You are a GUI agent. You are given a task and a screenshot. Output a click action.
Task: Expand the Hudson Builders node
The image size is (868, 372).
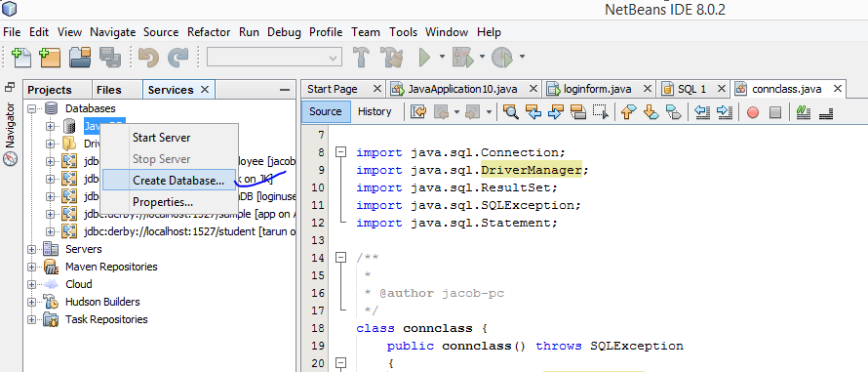coord(31,302)
